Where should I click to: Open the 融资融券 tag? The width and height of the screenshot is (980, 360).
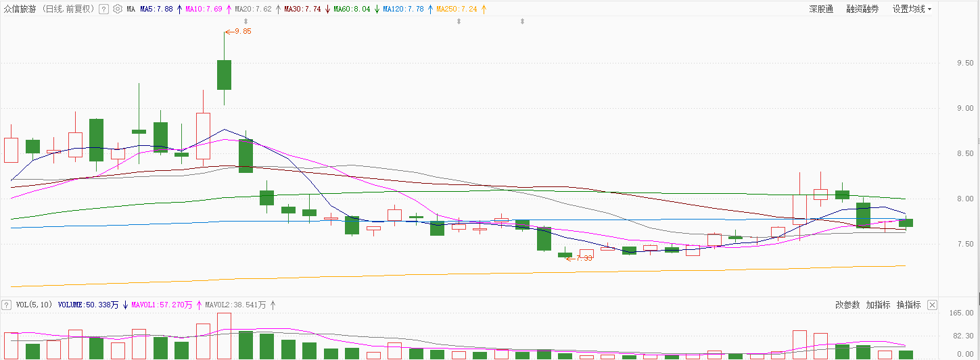pyautogui.click(x=862, y=9)
